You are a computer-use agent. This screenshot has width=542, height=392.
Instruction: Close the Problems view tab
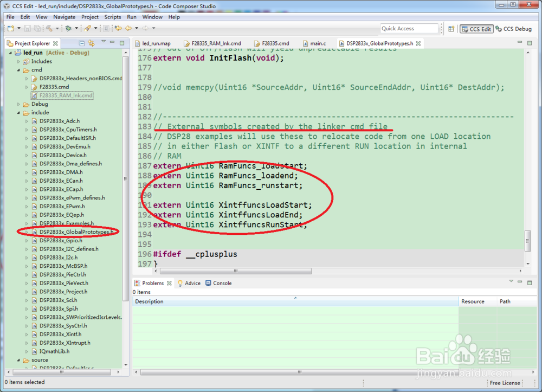pyautogui.click(x=169, y=283)
